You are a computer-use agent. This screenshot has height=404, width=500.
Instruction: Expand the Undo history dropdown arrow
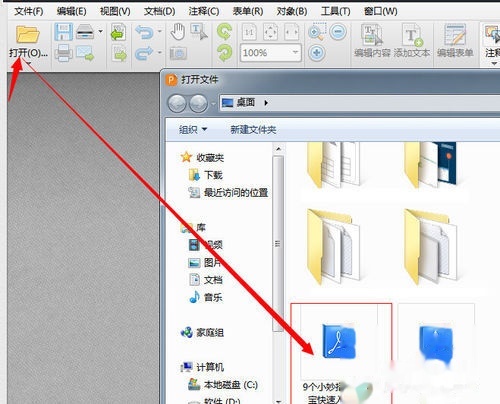[159, 32]
